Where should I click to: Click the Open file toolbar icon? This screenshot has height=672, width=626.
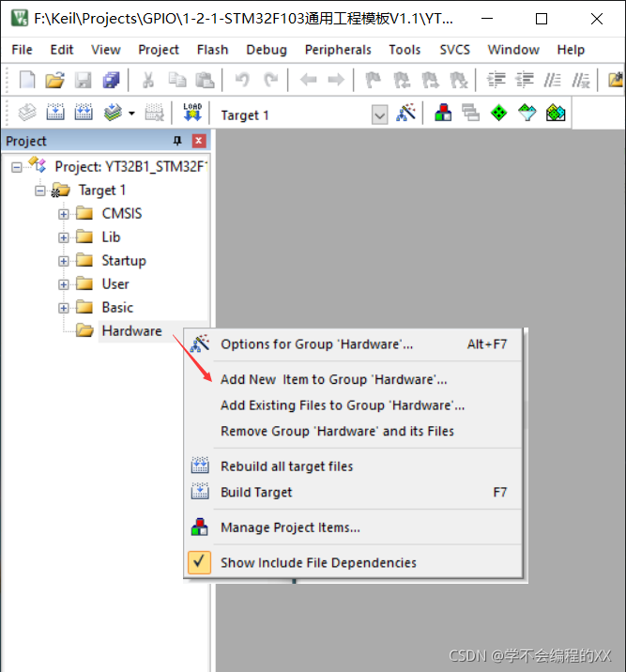point(55,80)
